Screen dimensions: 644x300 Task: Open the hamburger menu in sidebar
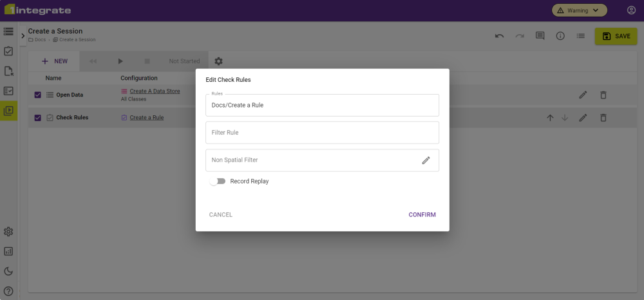[8, 31]
